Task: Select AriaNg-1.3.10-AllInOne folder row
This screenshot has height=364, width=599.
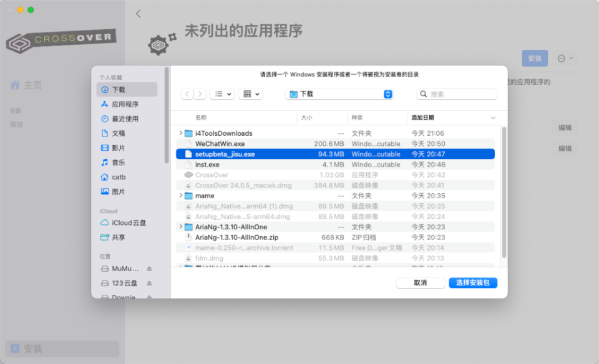Action: pos(336,227)
